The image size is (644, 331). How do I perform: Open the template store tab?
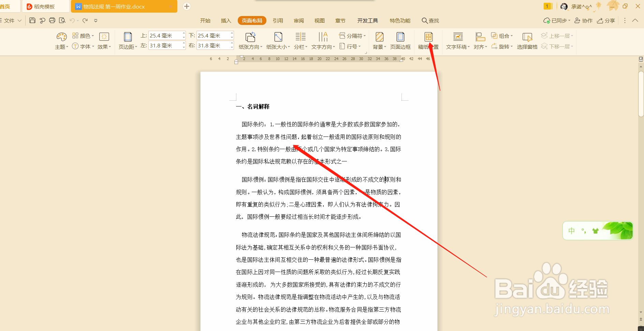(45, 6)
